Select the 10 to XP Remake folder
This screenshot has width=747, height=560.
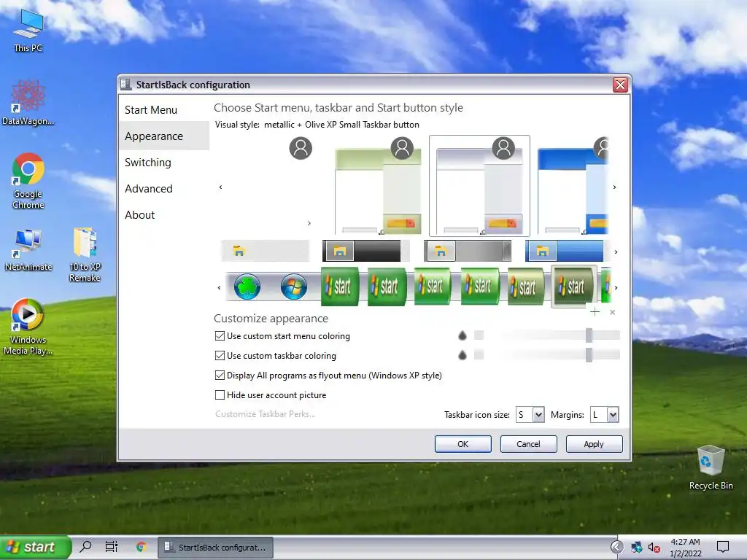point(85,254)
